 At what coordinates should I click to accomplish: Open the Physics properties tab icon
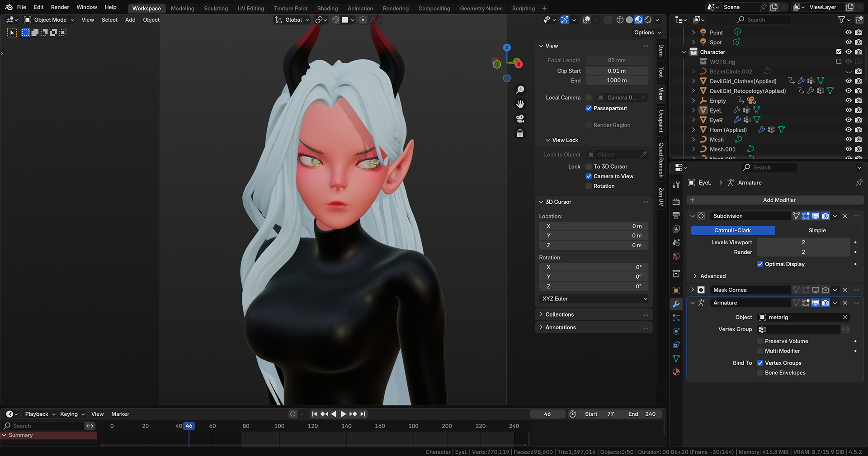(676, 331)
